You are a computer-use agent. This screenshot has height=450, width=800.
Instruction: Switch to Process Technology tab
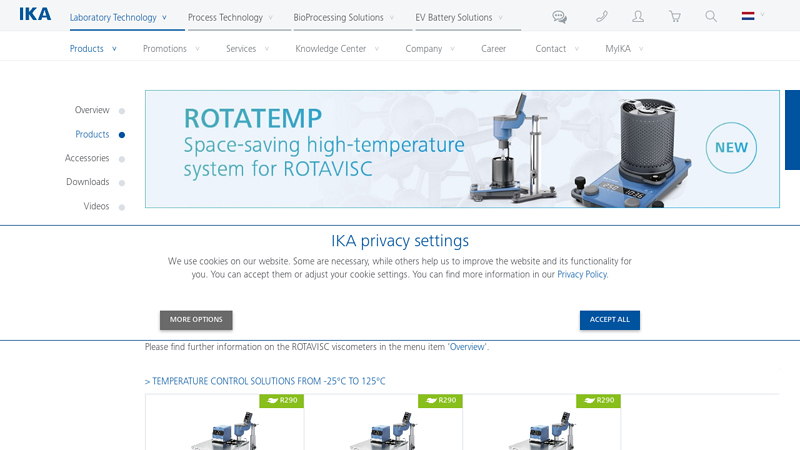click(225, 17)
